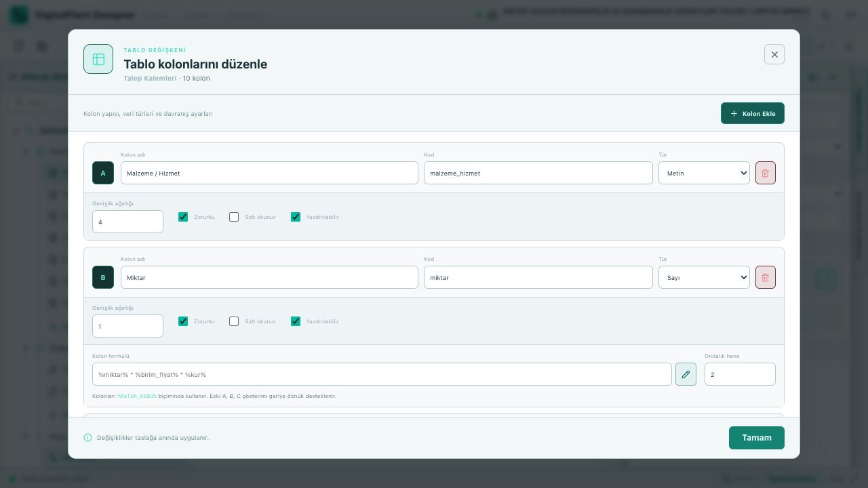Screen dimensions: 868x488
Task: Click column A letter badge
Action: 103,173
